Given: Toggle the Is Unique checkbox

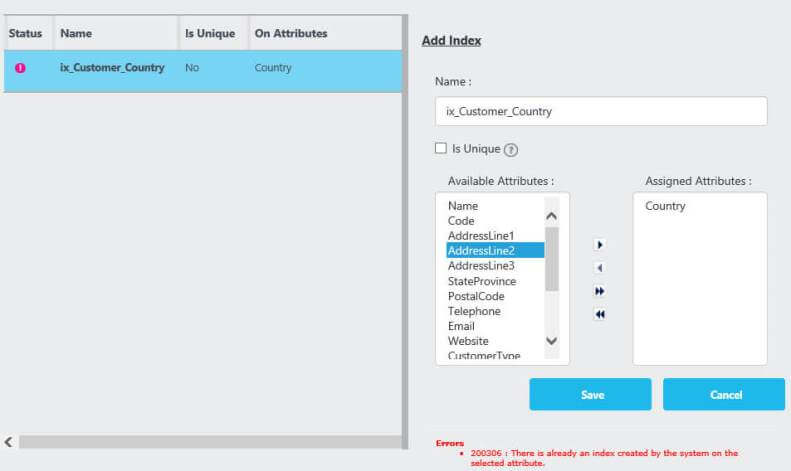Looking at the screenshot, I should point(440,148).
